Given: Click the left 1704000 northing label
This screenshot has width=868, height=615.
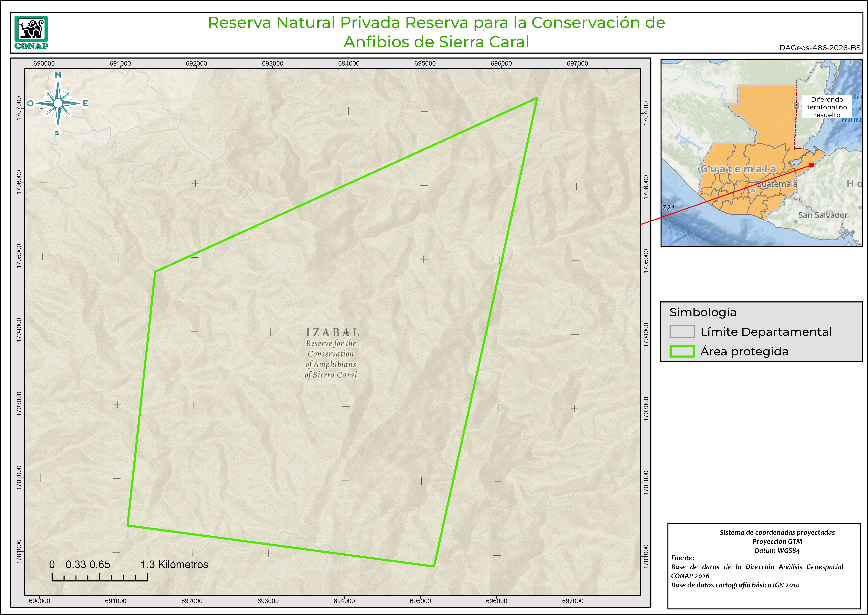Looking at the screenshot, I should (x=19, y=330).
